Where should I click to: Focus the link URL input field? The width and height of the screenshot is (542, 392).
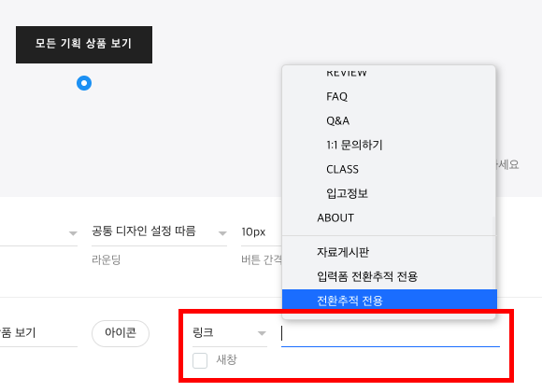(x=391, y=333)
